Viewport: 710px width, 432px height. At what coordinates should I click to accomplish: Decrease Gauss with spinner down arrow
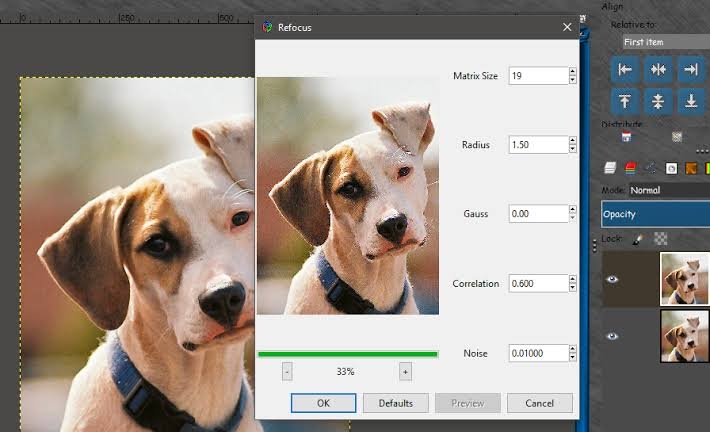click(573, 218)
